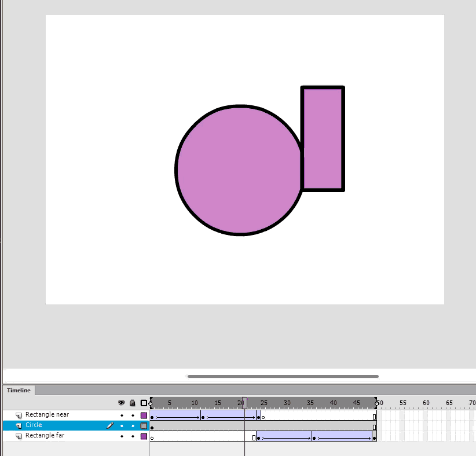Click the pencil icon on the Circle layer
This screenshot has height=456, width=476.
tap(110, 426)
